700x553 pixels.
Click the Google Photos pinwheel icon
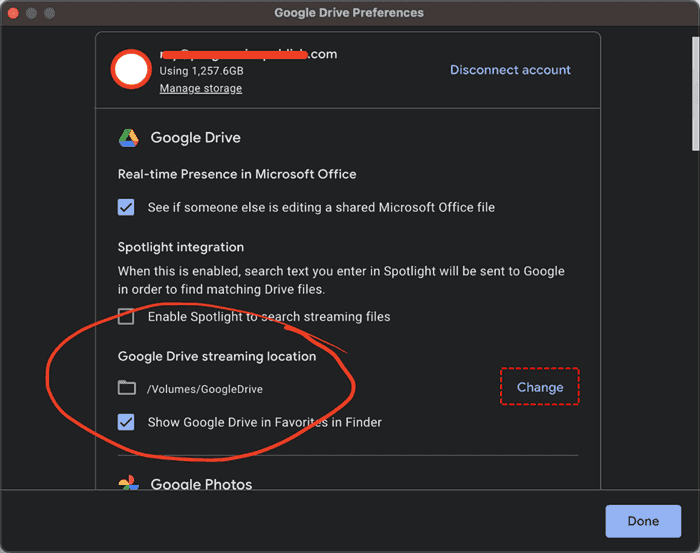128,485
